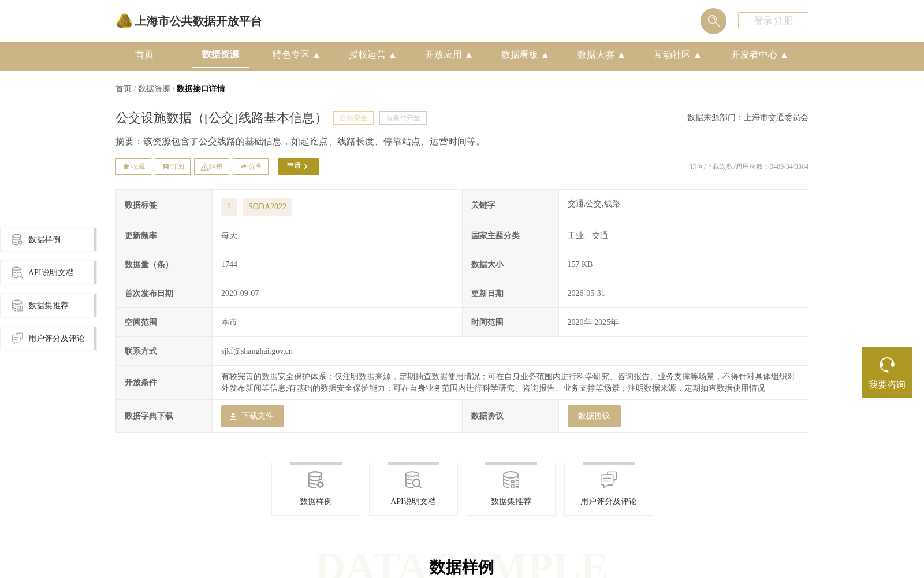The width and height of the screenshot is (924, 578).
Task: Click the subscribe icon in 订阅 button
Action: click(x=166, y=166)
